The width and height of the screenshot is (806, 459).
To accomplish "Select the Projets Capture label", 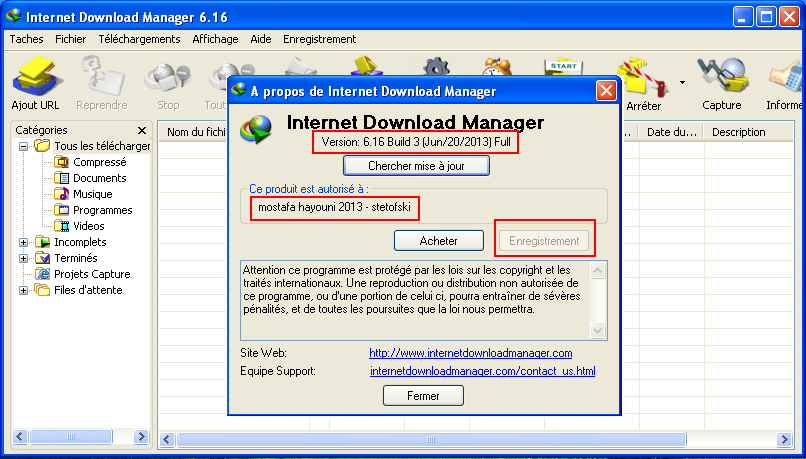I will click(x=93, y=274).
